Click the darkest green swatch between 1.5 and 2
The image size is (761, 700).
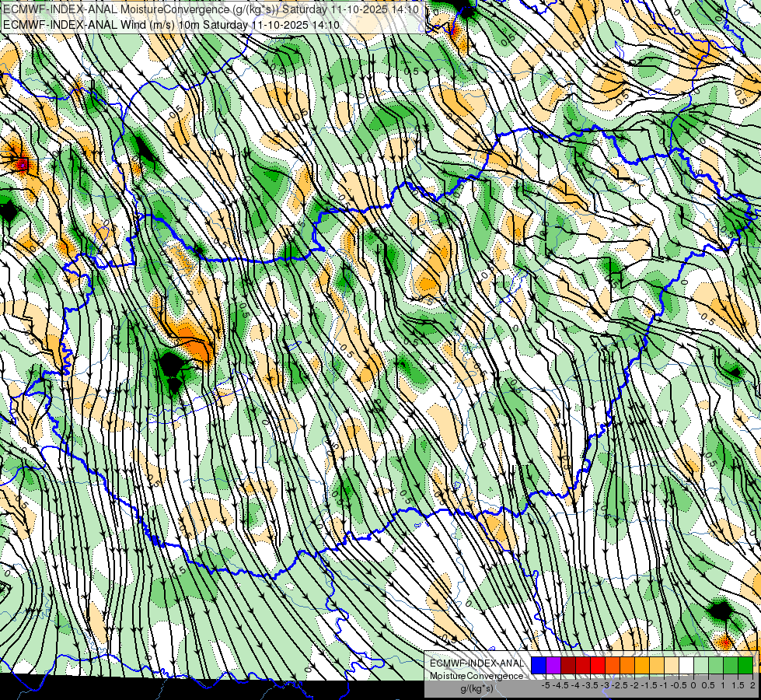745,665
